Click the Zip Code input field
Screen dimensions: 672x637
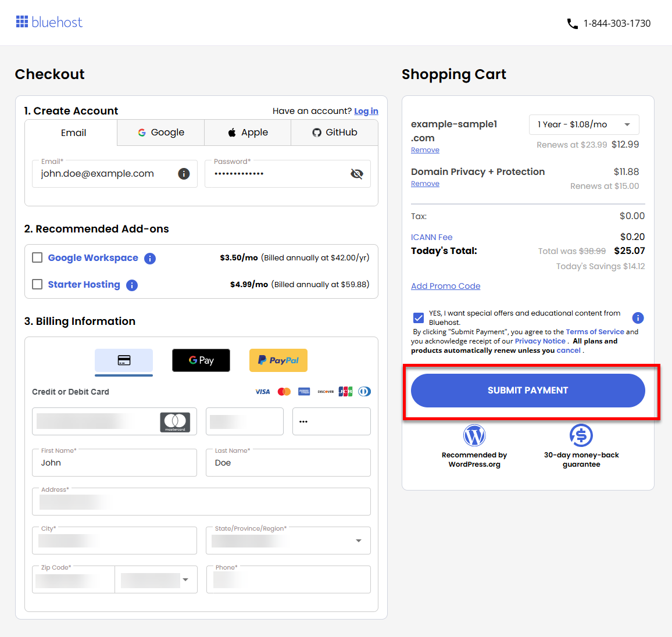74,579
